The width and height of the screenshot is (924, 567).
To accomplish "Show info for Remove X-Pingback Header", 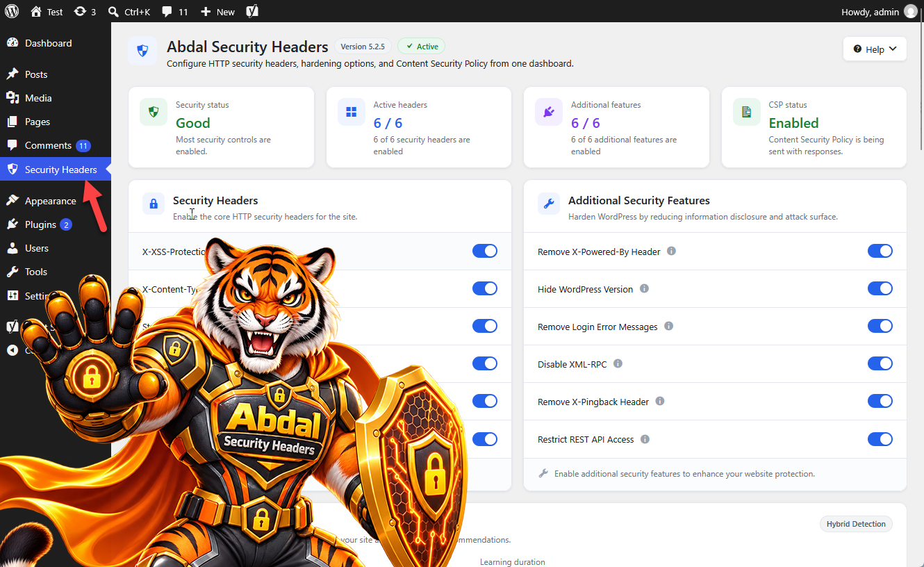I will (660, 401).
